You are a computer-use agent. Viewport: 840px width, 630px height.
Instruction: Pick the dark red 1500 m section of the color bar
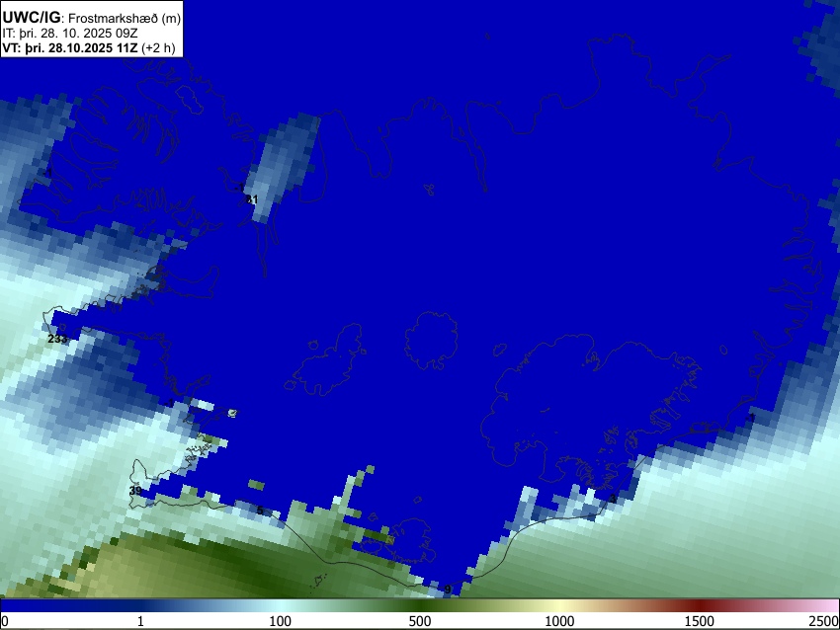click(x=699, y=606)
